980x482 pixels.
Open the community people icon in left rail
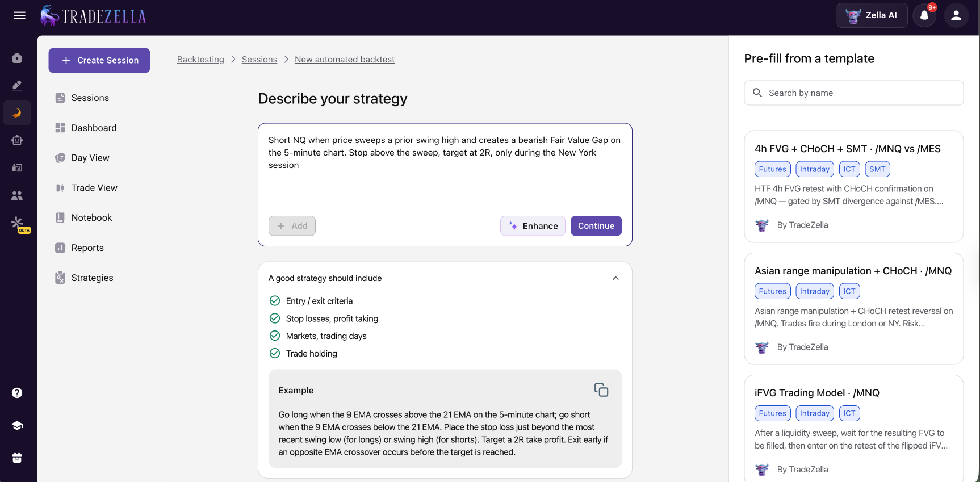point(17,195)
